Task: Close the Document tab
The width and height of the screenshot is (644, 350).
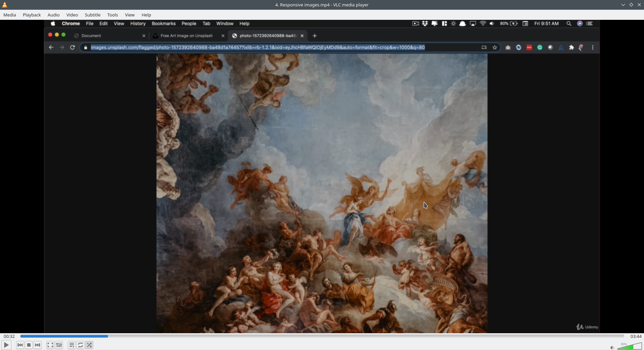Action: coord(144,36)
